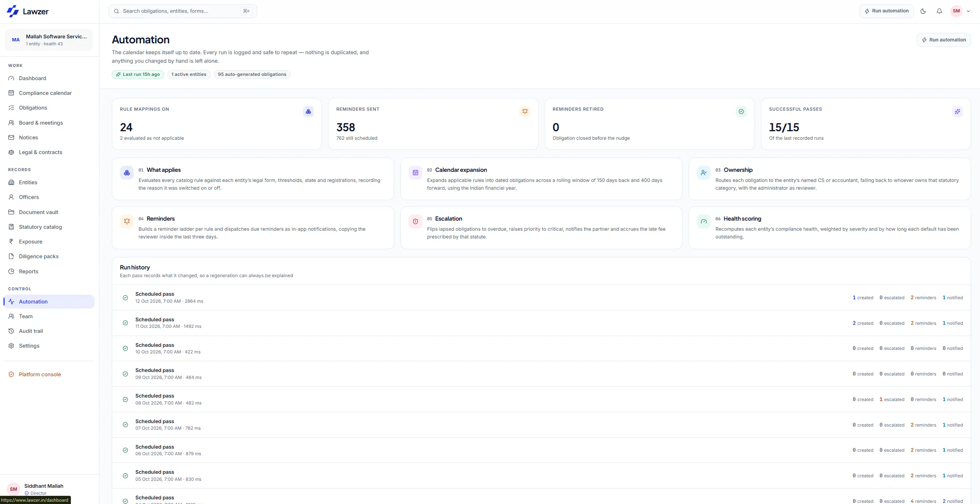Click the Audit trail history icon
980x504 pixels.
tap(11, 331)
